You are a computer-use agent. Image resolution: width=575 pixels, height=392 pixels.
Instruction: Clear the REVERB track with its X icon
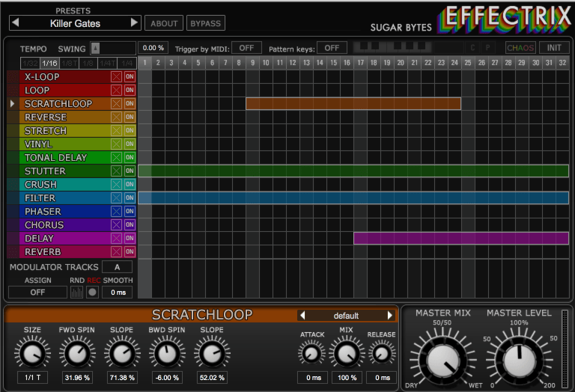pos(116,251)
